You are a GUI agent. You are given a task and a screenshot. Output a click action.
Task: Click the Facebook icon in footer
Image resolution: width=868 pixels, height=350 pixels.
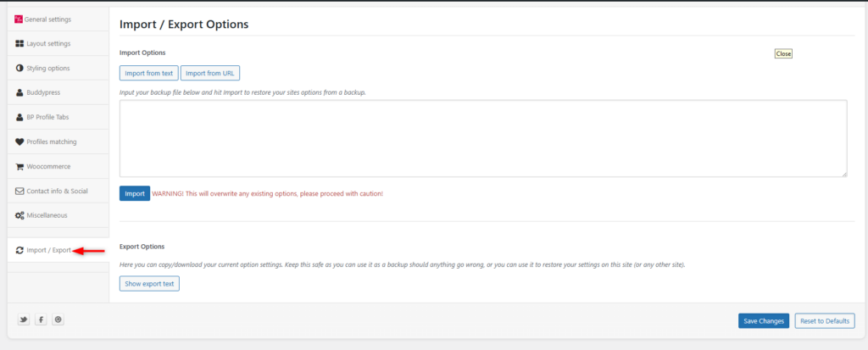click(41, 319)
